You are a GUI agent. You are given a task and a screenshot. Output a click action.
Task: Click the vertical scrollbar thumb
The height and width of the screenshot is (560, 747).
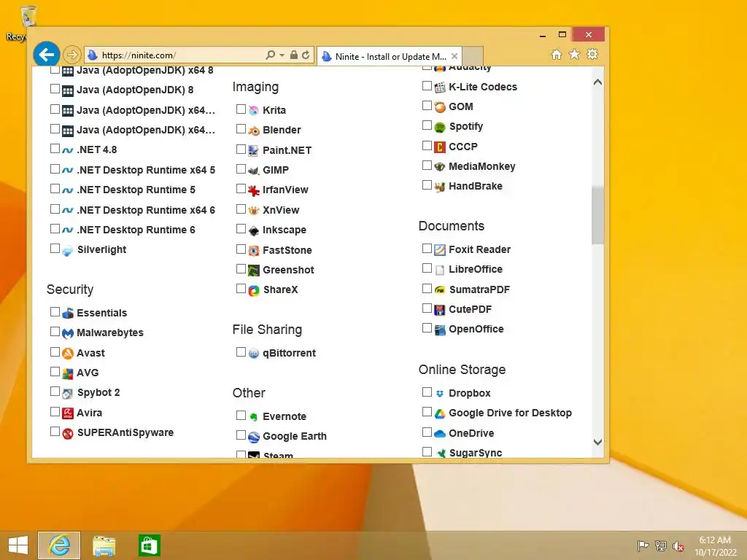coord(598,215)
